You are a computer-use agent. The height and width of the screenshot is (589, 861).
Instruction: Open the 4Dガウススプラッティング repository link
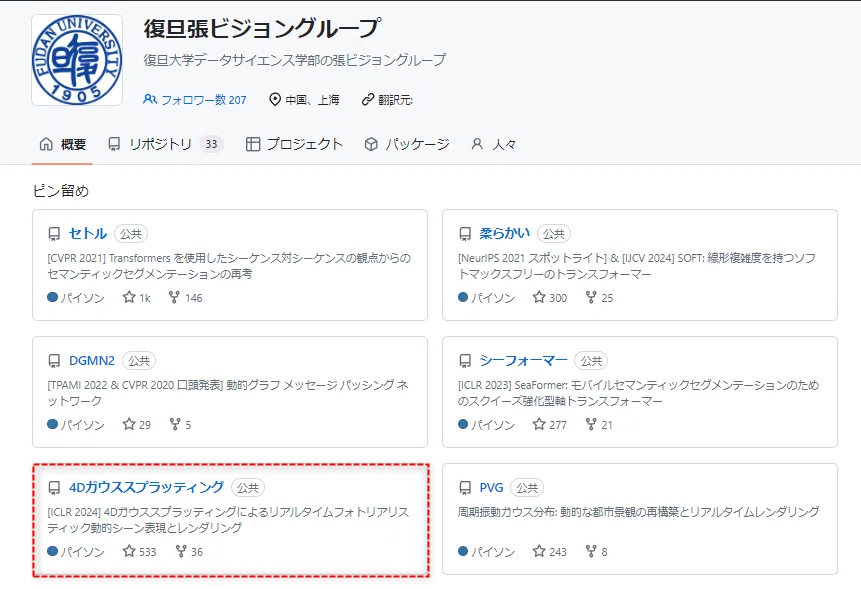point(147,487)
